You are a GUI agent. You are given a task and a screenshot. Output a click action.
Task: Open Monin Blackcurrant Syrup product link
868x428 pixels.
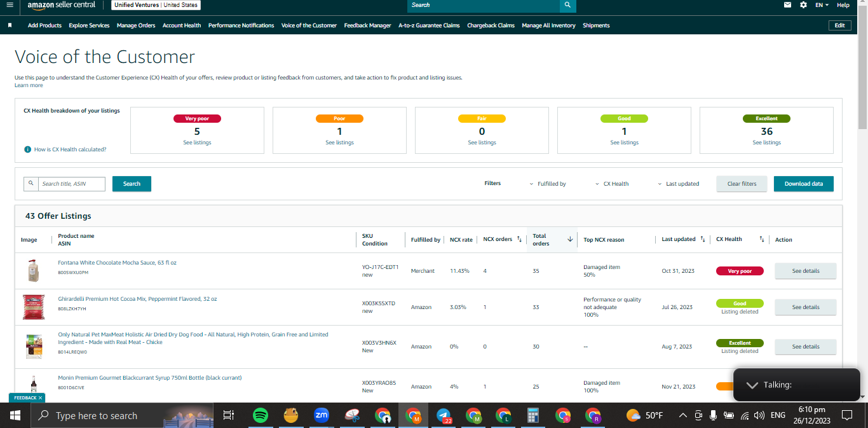click(x=149, y=378)
